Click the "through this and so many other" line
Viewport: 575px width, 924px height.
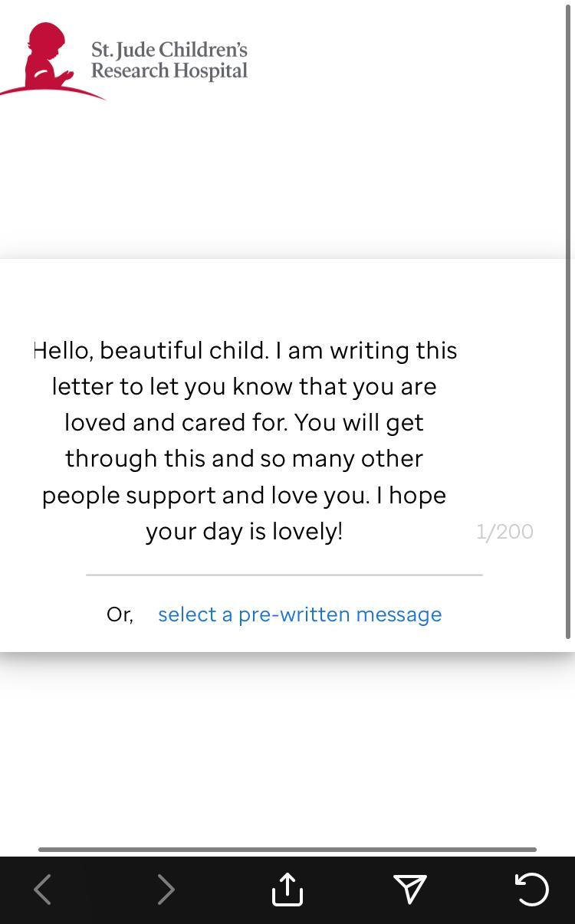click(x=244, y=458)
